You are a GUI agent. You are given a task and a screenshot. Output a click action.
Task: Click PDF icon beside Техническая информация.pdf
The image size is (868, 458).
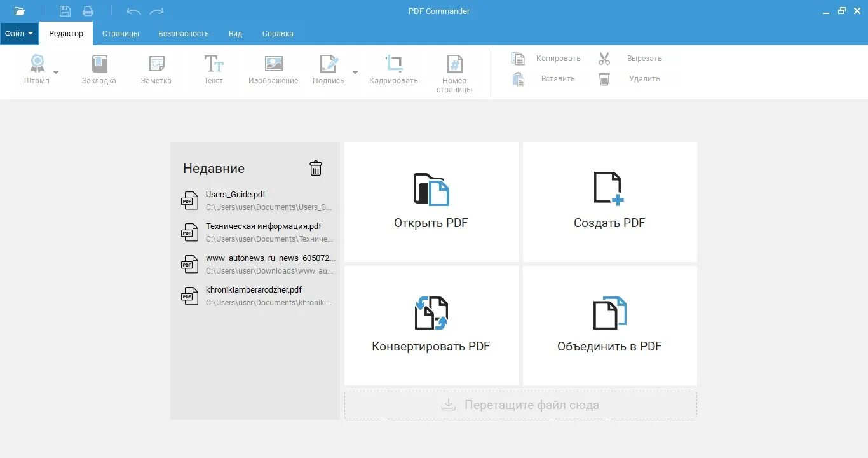189,232
